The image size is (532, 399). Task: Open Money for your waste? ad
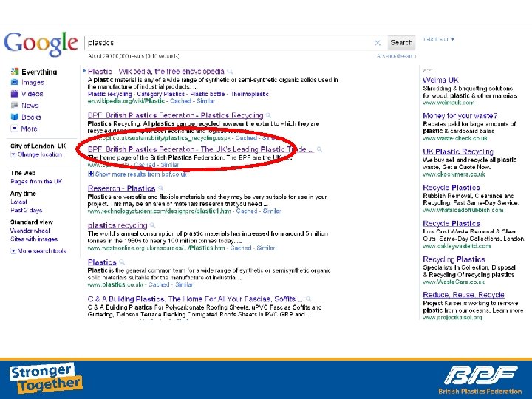pos(460,116)
